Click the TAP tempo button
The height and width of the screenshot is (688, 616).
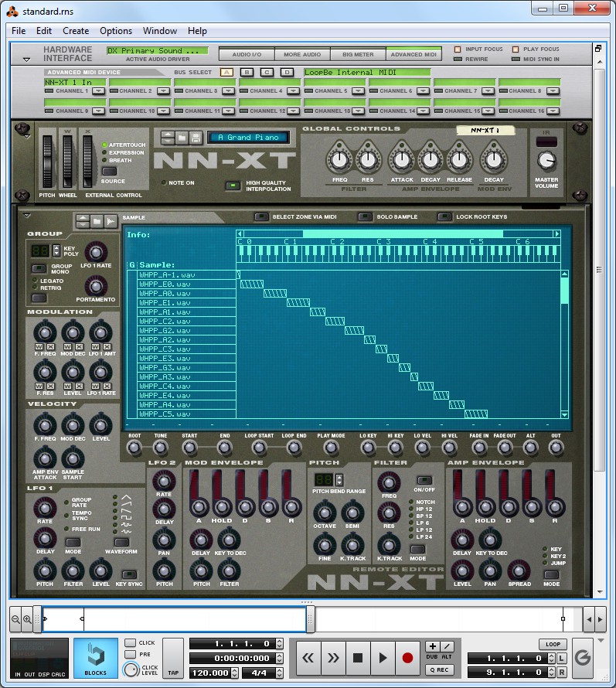(x=173, y=658)
